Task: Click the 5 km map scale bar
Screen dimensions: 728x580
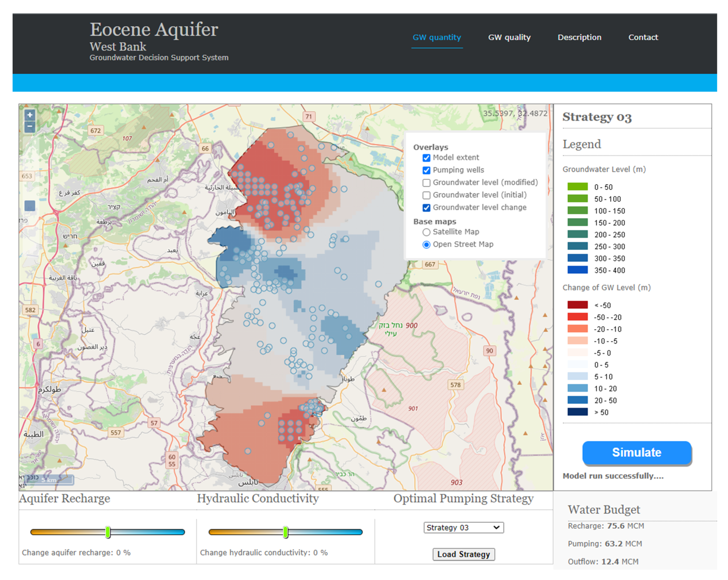Action: (x=49, y=480)
